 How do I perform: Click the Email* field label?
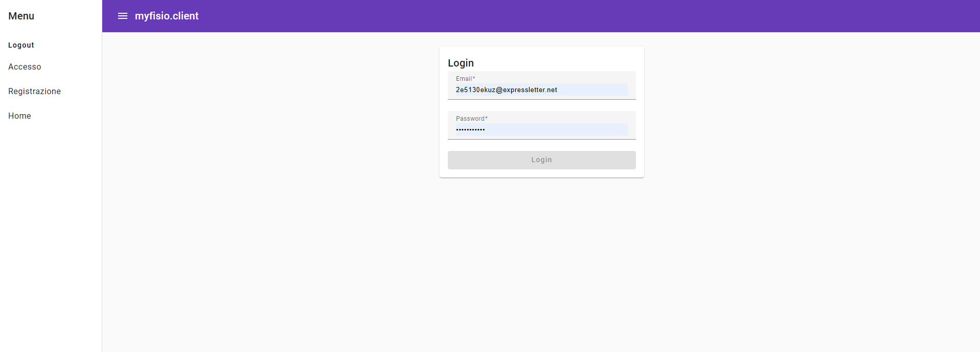tap(465, 79)
